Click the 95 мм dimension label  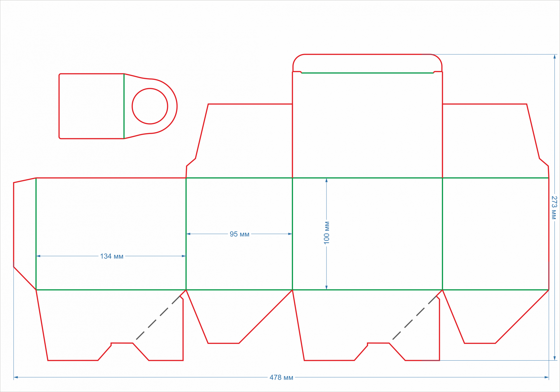pyautogui.click(x=239, y=234)
